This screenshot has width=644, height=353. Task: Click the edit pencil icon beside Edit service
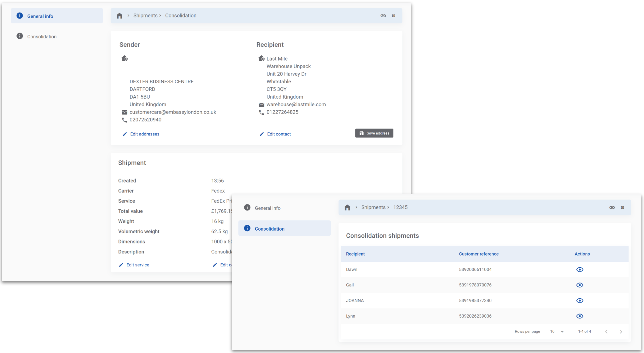point(121,265)
